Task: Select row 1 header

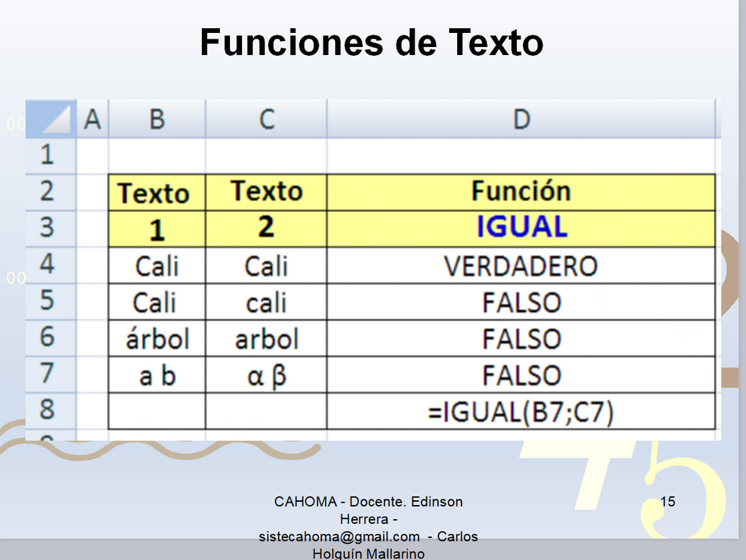Action: 47,155
